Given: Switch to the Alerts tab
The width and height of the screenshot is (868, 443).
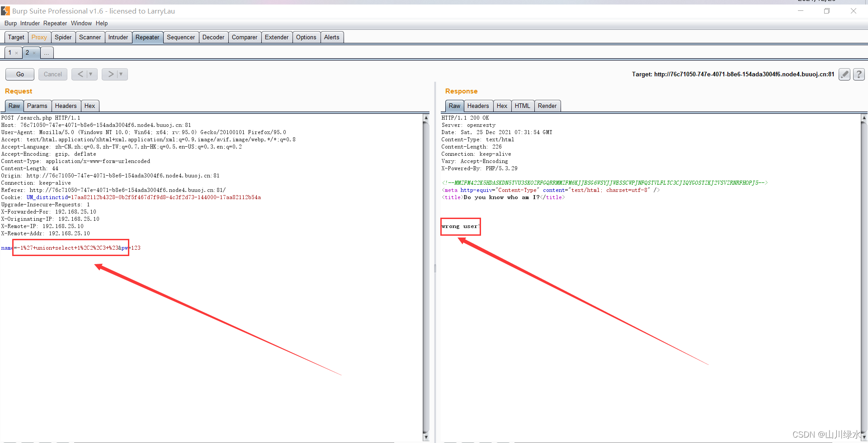Looking at the screenshot, I should pyautogui.click(x=332, y=37).
